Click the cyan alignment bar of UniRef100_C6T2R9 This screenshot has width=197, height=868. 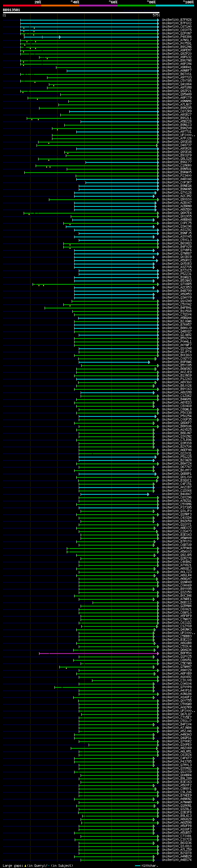(x=114, y=111)
